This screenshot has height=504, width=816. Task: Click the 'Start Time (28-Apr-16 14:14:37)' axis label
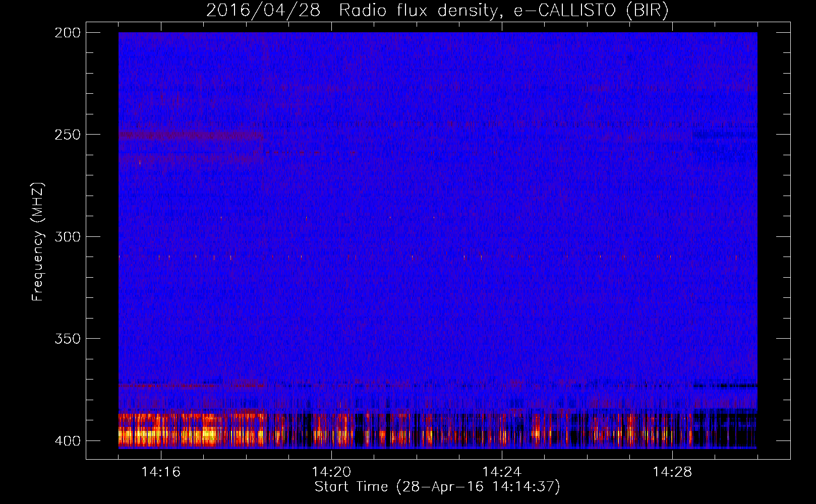pyautogui.click(x=437, y=487)
